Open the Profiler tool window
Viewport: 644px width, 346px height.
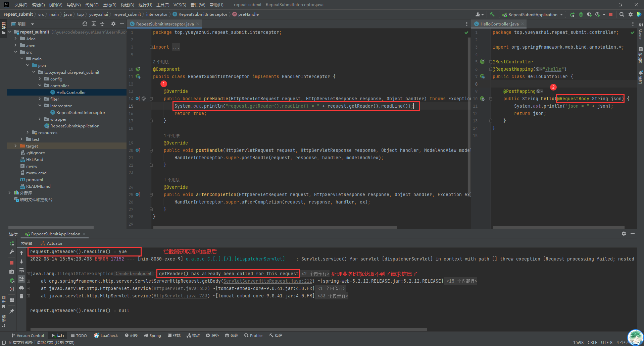[x=254, y=336]
